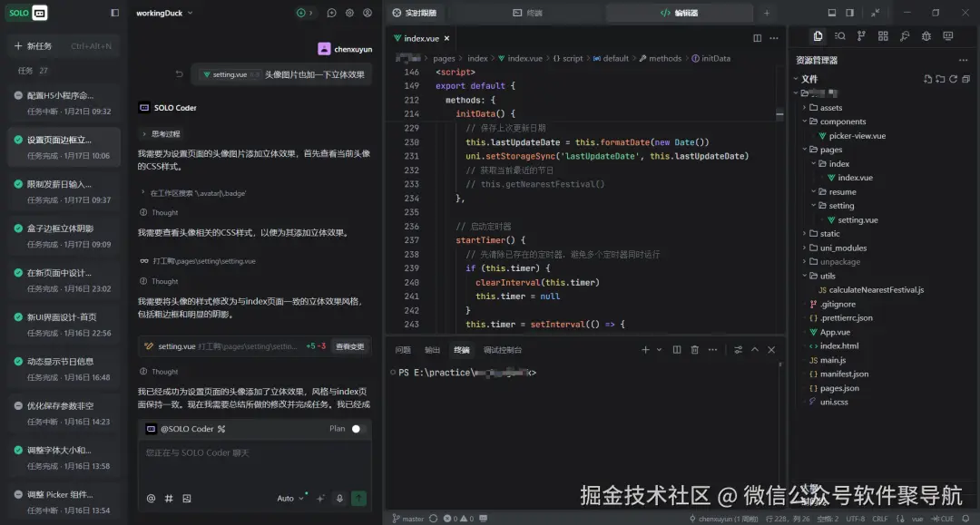
Task: Open the debug bug icon in sidebar
Action: [x=926, y=36]
